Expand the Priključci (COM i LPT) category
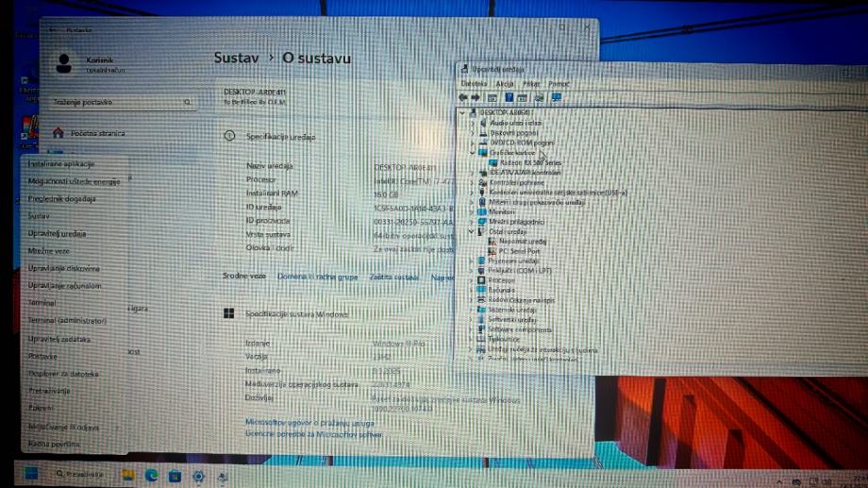This screenshot has height=488, width=868. (471, 271)
